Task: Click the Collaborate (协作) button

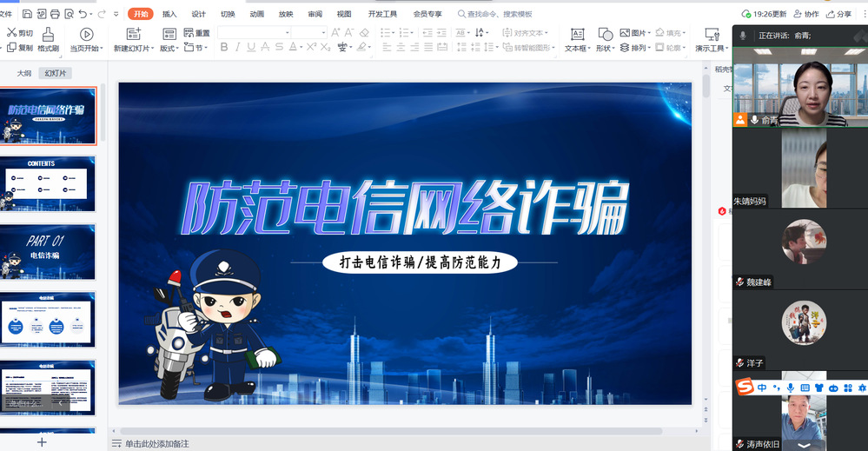Action: pyautogui.click(x=806, y=14)
